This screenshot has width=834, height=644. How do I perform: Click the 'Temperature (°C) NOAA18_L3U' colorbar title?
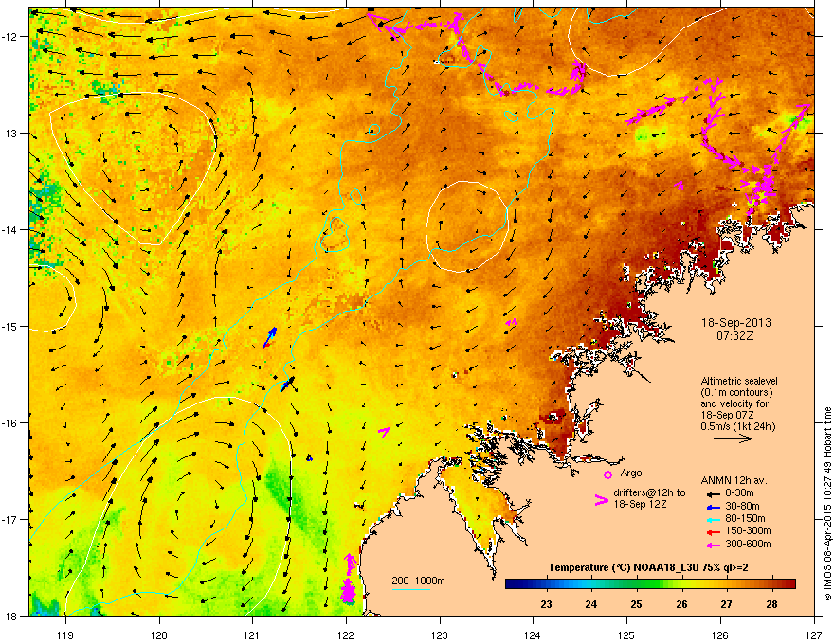[x=623, y=567]
